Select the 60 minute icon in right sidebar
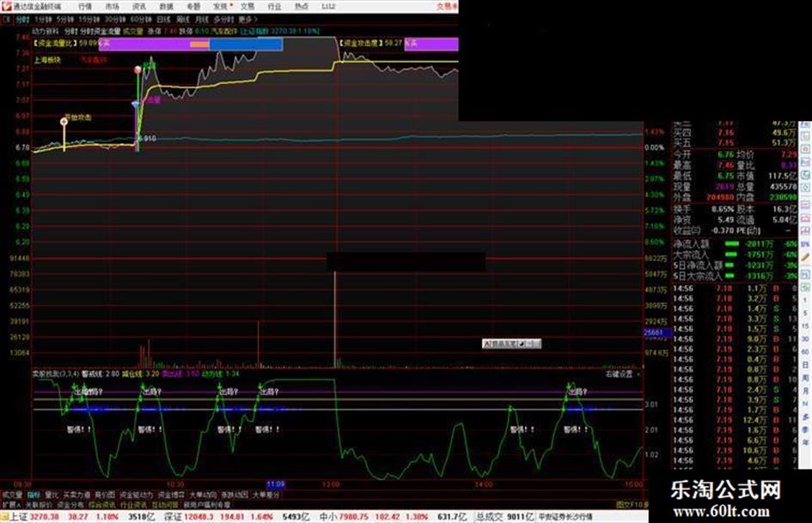The height and width of the screenshot is (523, 812). click(805, 352)
